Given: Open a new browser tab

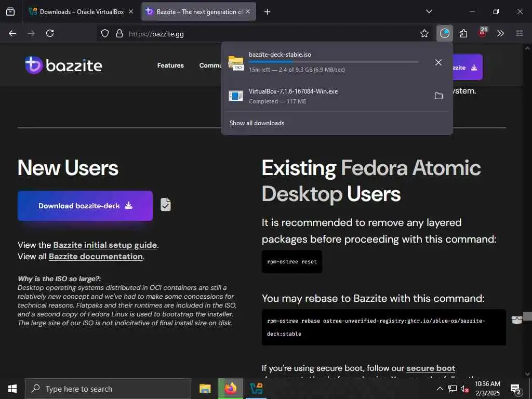Looking at the screenshot, I should click(x=268, y=12).
